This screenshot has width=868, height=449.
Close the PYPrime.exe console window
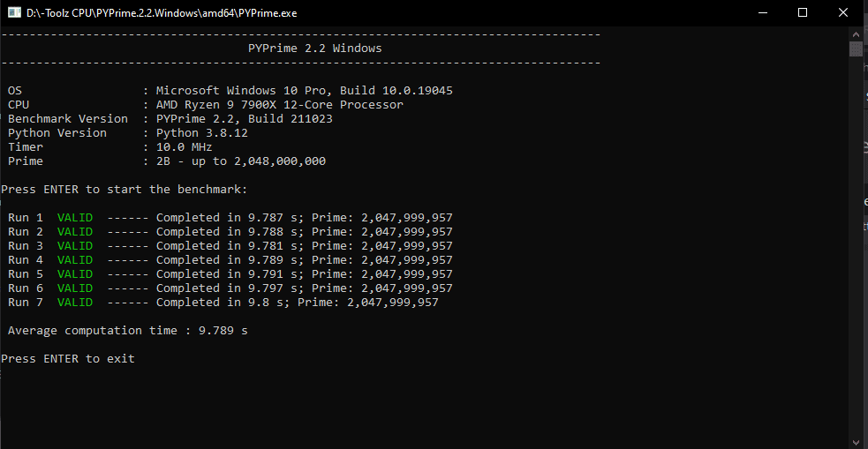coord(843,13)
